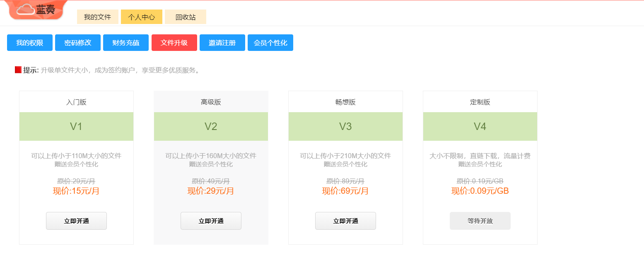Select 密码修改 button

click(78, 43)
